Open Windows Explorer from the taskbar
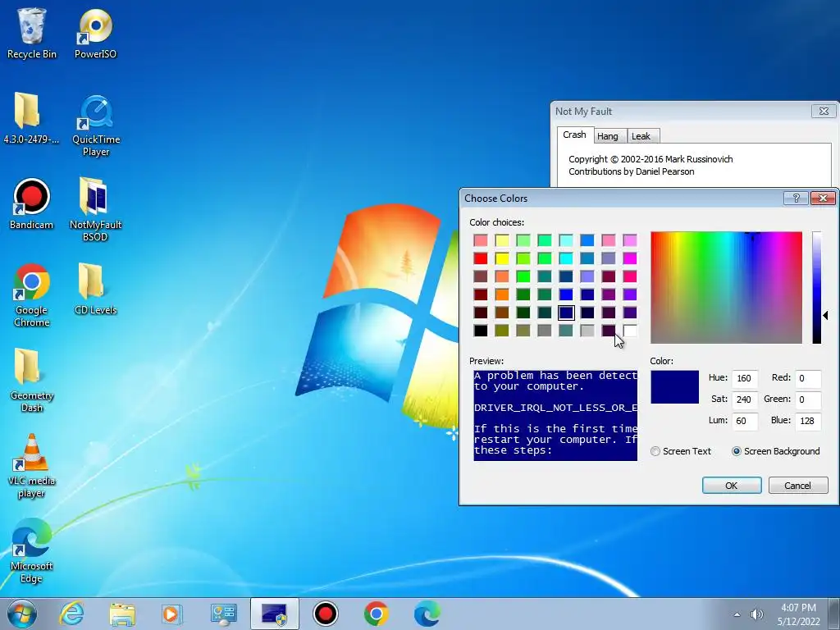The width and height of the screenshot is (840, 630). (122, 614)
